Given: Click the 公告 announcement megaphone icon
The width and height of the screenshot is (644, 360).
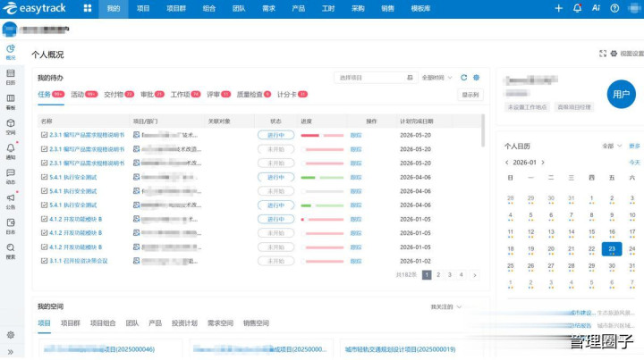Looking at the screenshot, I should 10,200.
